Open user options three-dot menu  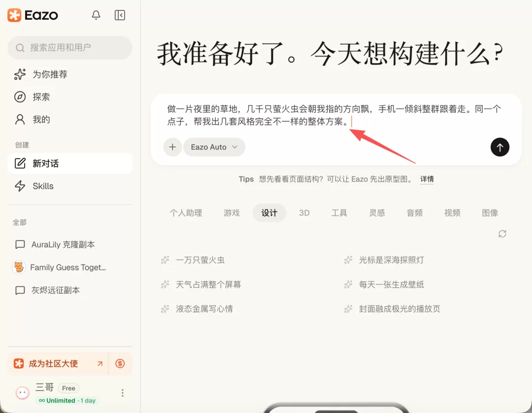coord(123,393)
